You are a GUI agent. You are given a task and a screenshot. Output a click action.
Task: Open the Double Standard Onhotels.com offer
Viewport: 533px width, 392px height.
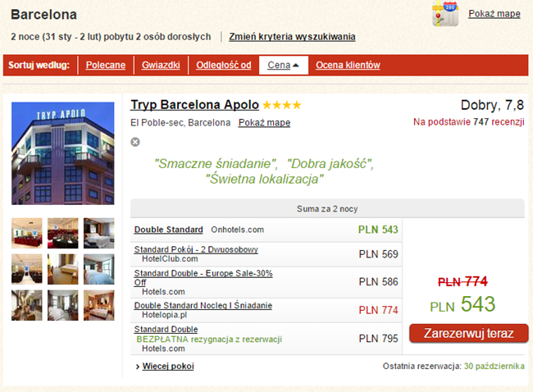coord(169,230)
